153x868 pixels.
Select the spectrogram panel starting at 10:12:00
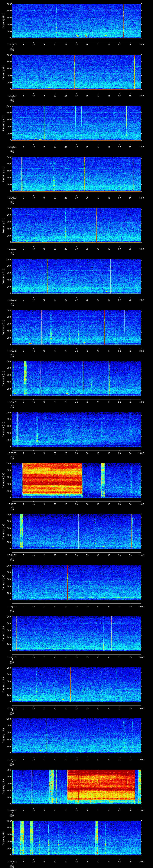[76, 583]
